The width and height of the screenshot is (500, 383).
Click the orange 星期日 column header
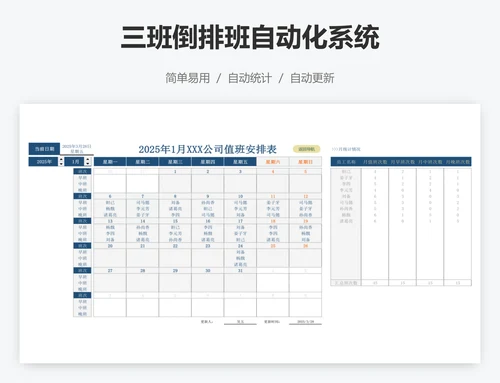305,162
